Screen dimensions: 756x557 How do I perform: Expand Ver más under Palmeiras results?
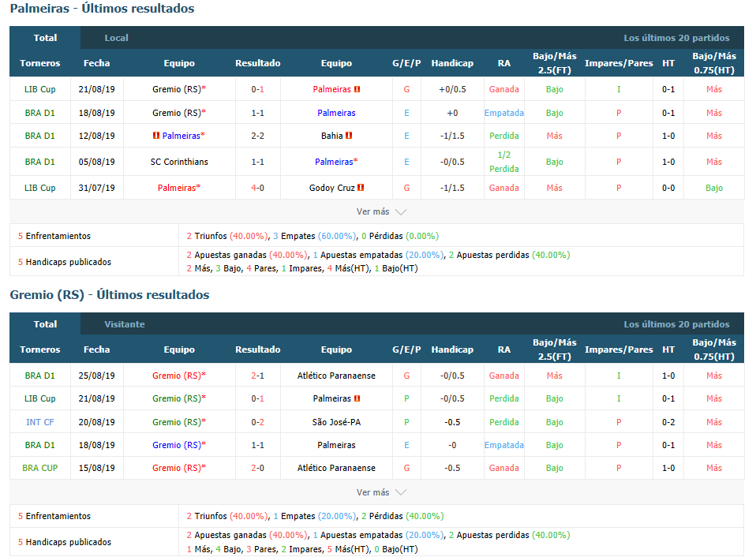click(x=381, y=211)
